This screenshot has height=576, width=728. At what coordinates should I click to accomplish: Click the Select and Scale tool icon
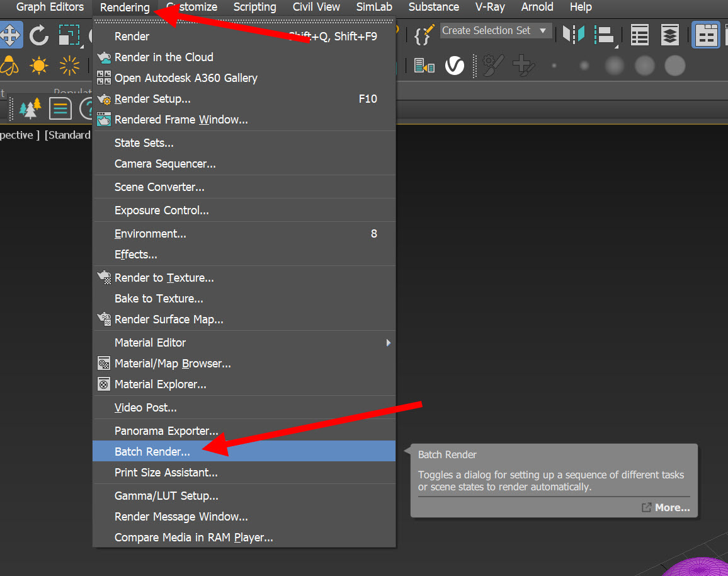(x=70, y=35)
